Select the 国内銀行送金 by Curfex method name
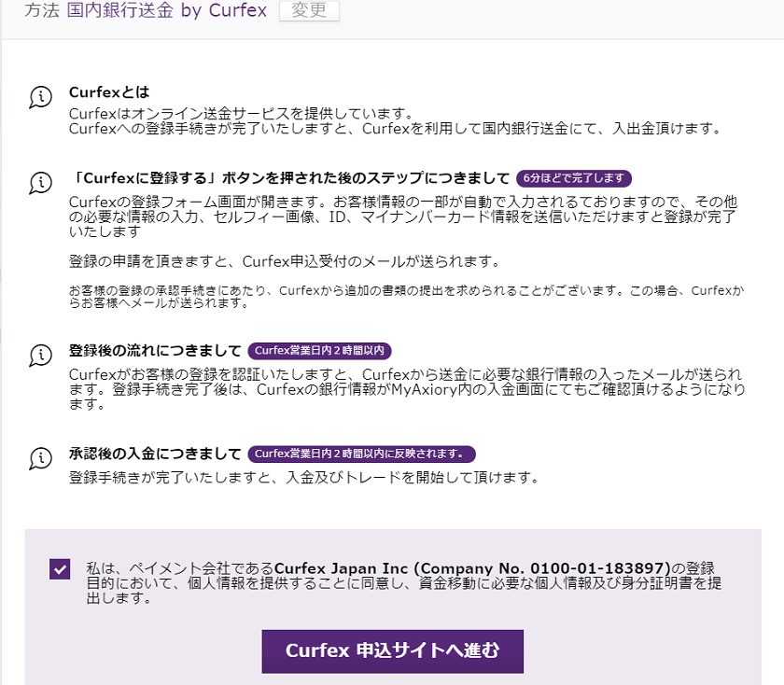 [x=167, y=11]
